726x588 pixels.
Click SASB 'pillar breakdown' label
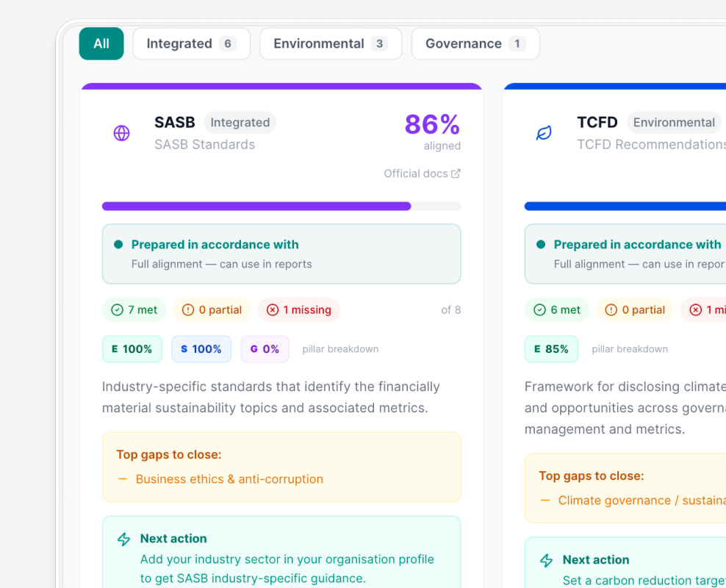pos(340,349)
